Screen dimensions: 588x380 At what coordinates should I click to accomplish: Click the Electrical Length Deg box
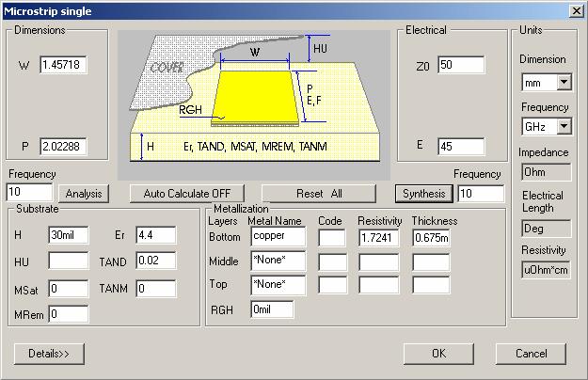coord(547,229)
